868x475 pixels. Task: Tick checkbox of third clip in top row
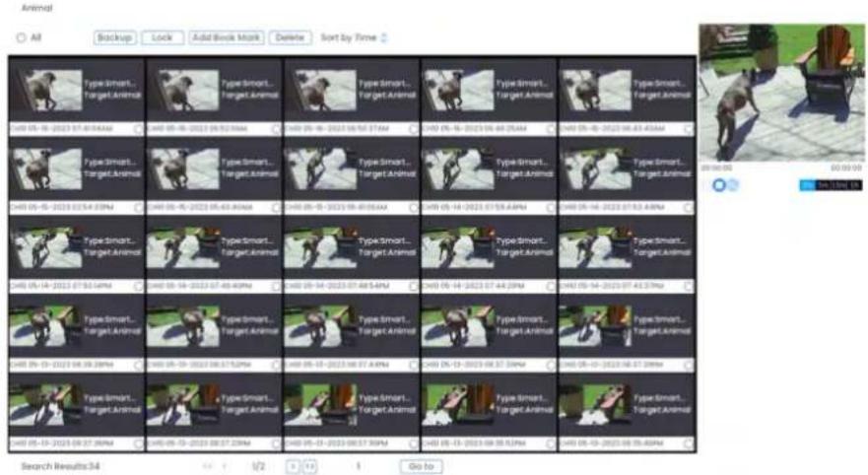coord(413,129)
